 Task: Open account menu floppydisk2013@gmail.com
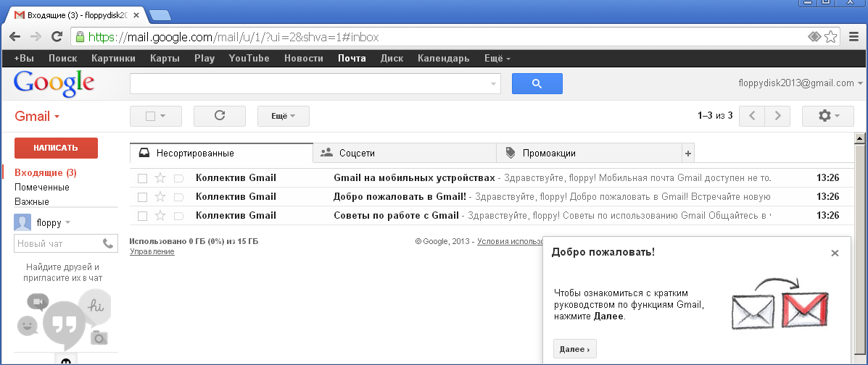click(x=801, y=83)
